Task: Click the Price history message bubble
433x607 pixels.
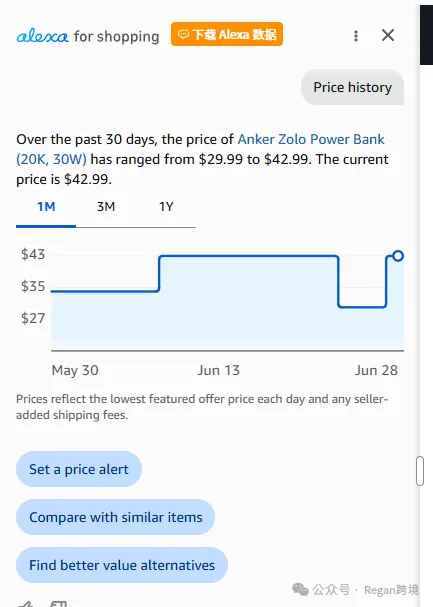Action: pos(353,87)
